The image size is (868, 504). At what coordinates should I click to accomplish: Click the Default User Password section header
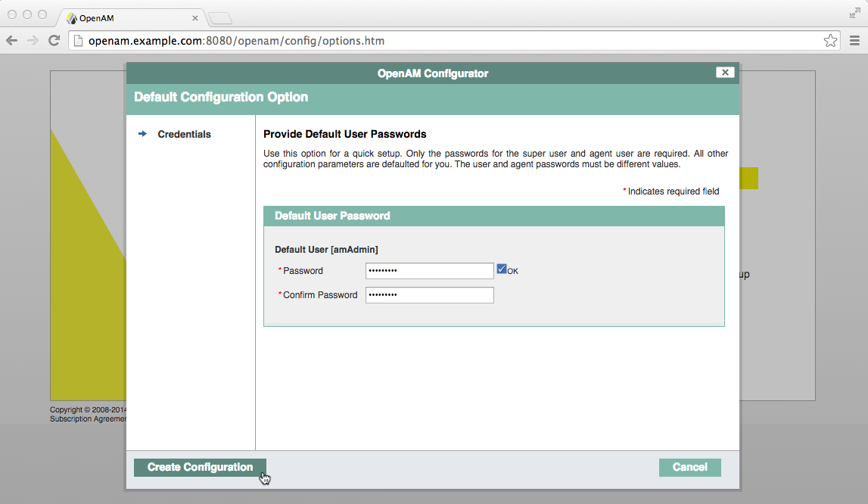[494, 216]
